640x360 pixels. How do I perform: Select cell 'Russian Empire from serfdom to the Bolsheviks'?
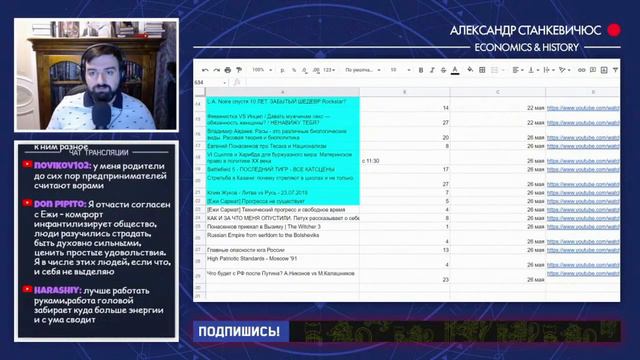click(x=282, y=238)
